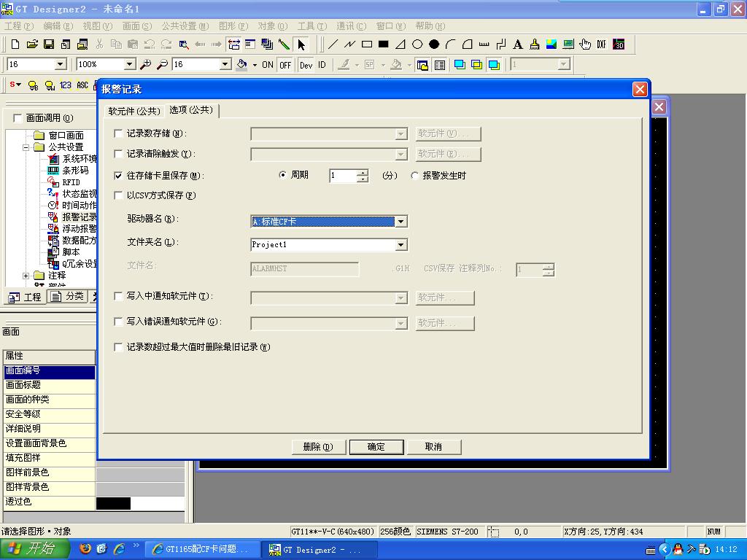The width and height of the screenshot is (747, 560).
Task: Click the zoom in magnifier icon
Action: click(146, 65)
